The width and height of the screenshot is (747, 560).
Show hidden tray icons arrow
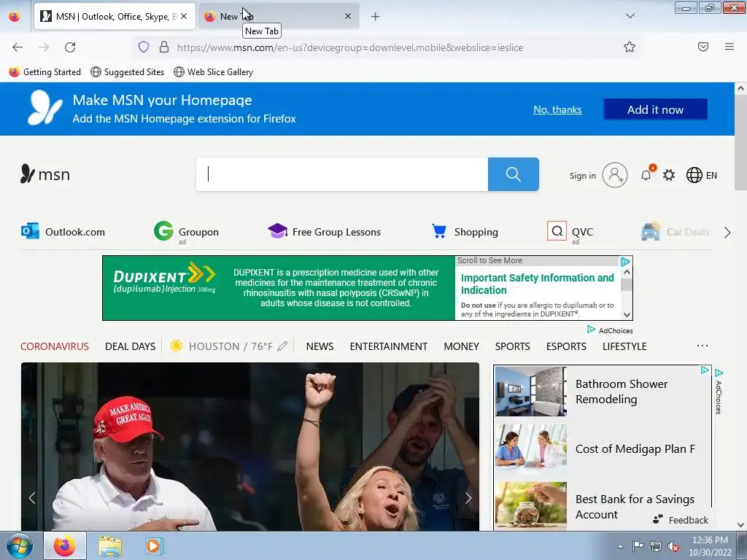point(620,546)
